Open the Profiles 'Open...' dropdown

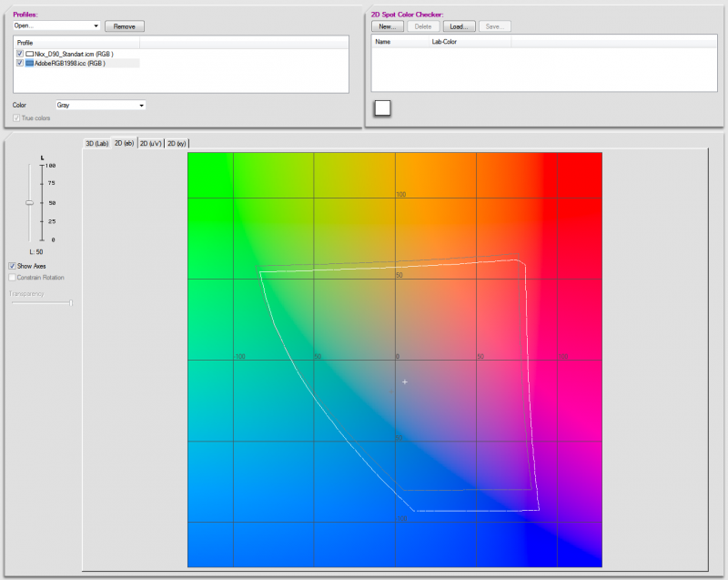[56, 25]
